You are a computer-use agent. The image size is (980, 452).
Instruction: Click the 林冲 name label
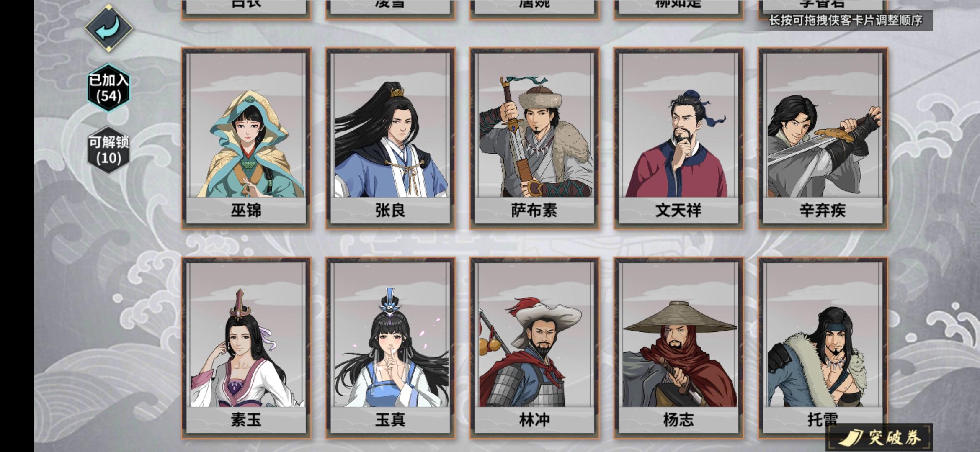click(534, 419)
